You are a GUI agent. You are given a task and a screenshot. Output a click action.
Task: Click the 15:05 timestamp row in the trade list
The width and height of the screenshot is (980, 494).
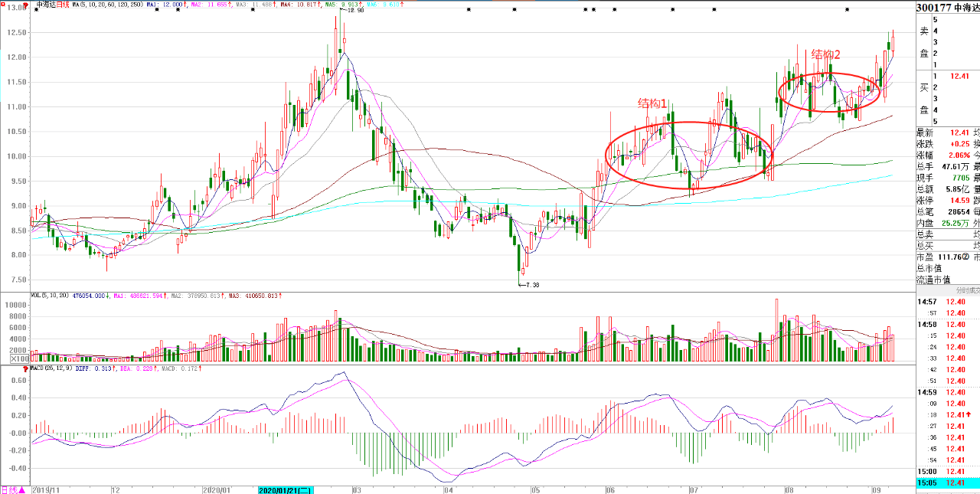pyautogui.click(x=948, y=483)
